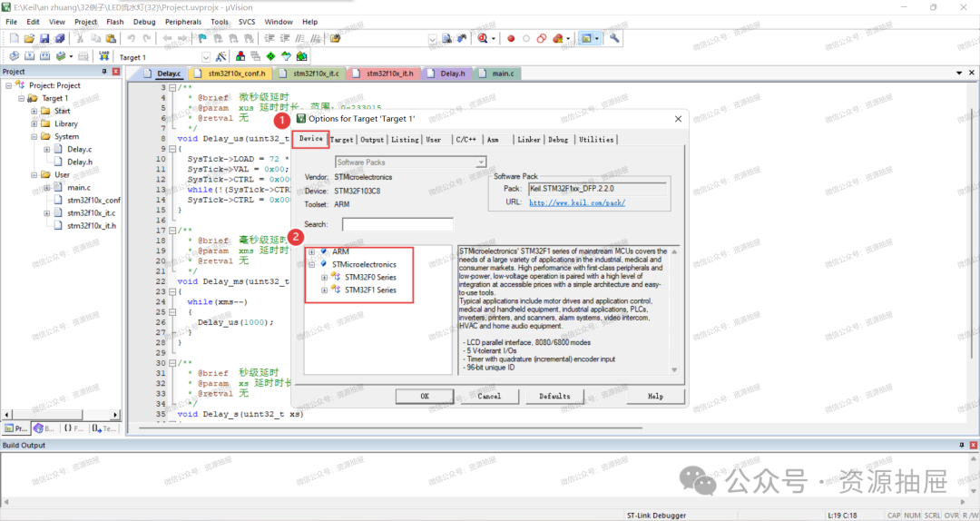Screen dimensions: 980x521
Task: Open the Peripherals menu
Action: click(183, 22)
